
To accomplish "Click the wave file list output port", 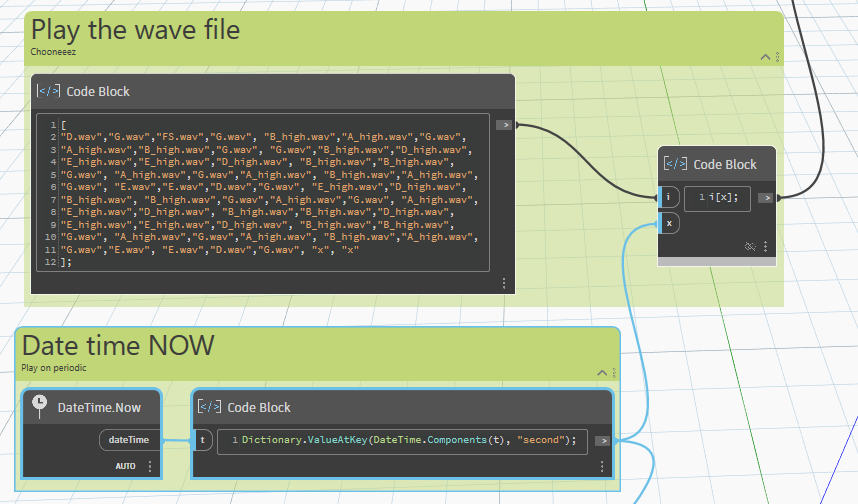I will [x=505, y=125].
